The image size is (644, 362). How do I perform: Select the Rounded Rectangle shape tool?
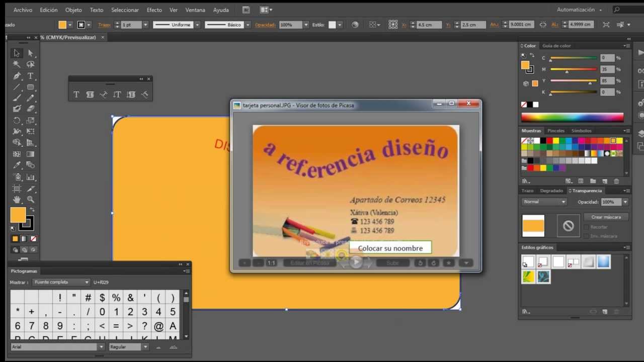[x=31, y=87]
